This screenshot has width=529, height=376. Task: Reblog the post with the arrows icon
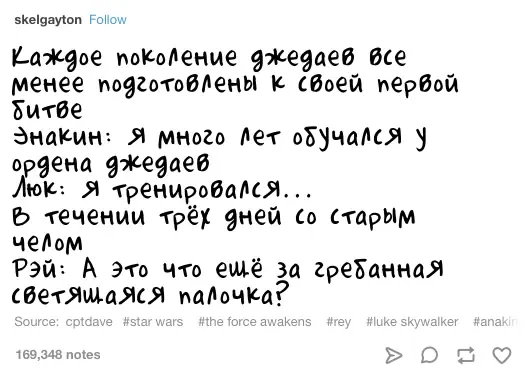[466, 355]
